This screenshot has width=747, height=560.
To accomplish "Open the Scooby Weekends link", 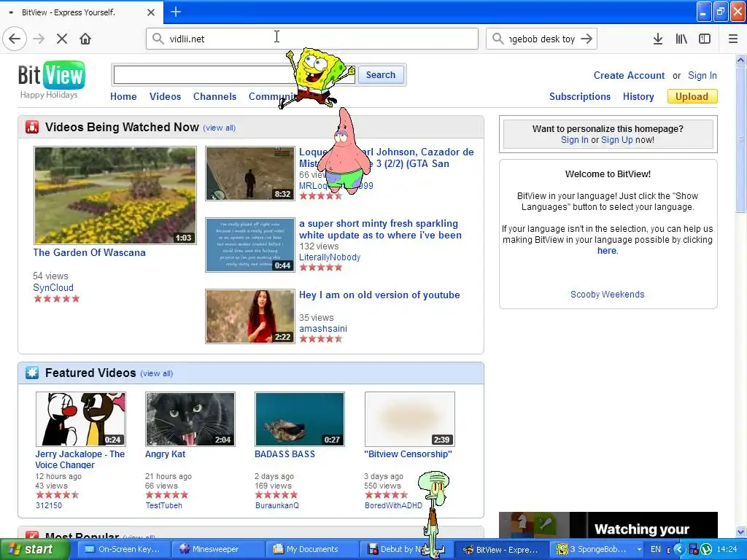I will (x=608, y=295).
